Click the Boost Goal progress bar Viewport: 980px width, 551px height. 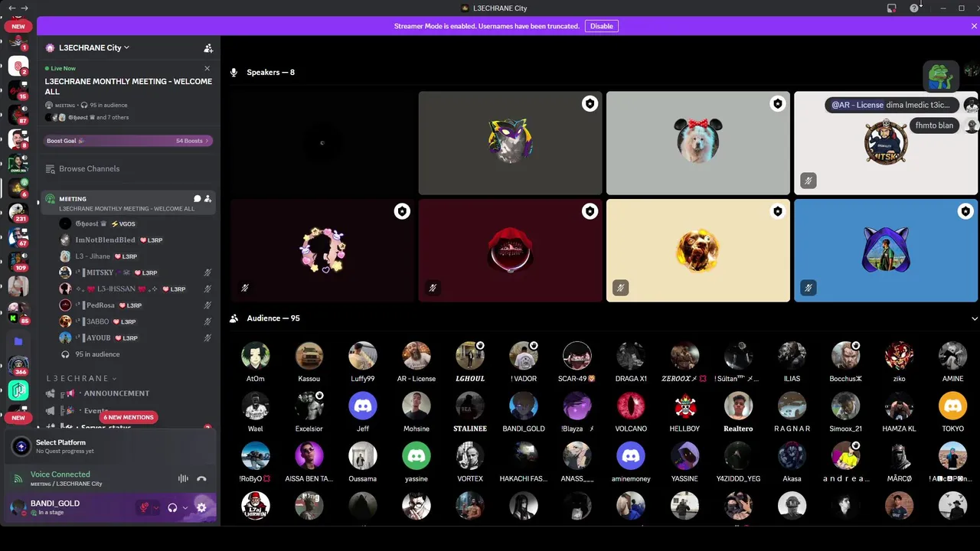(128, 141)
